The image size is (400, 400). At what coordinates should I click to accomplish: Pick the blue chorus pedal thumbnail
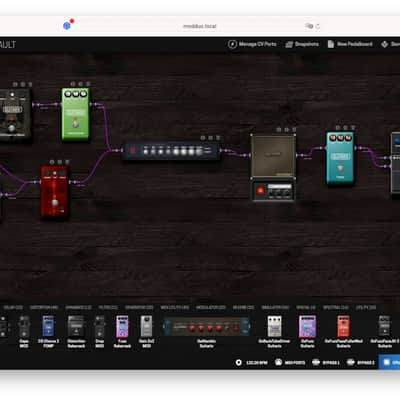(48, 326)
